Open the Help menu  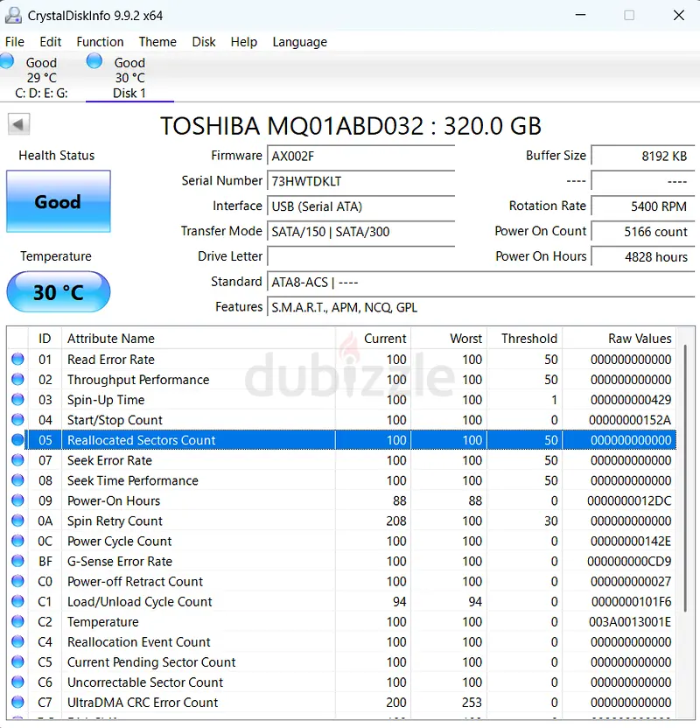[x=244, y=42]
